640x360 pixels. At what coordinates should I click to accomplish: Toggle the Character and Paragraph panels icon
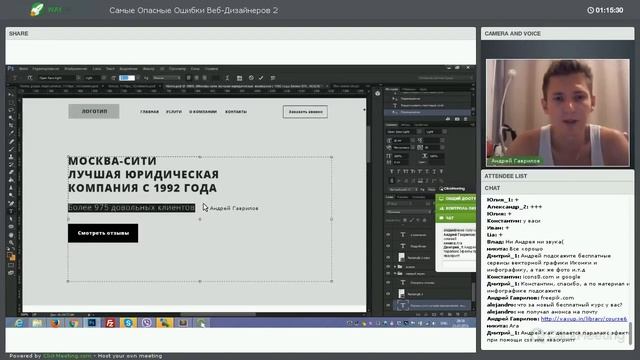click(240, 78)
